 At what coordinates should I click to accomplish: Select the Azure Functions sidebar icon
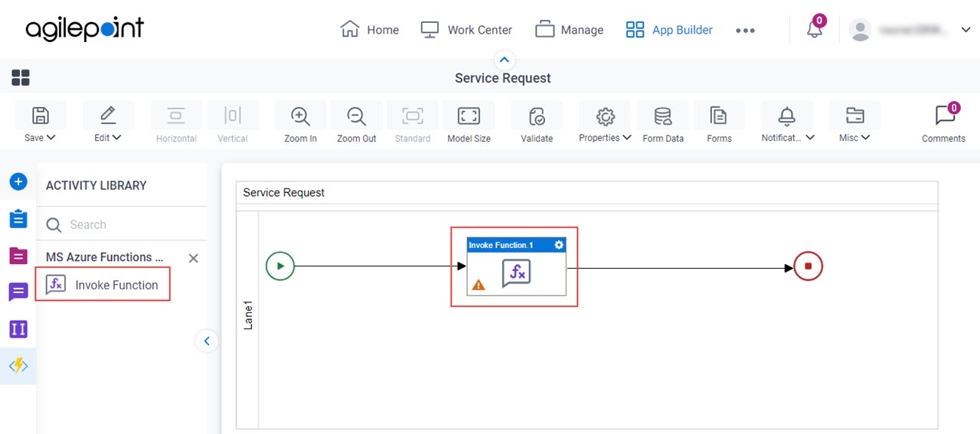[x=18, y=366]
